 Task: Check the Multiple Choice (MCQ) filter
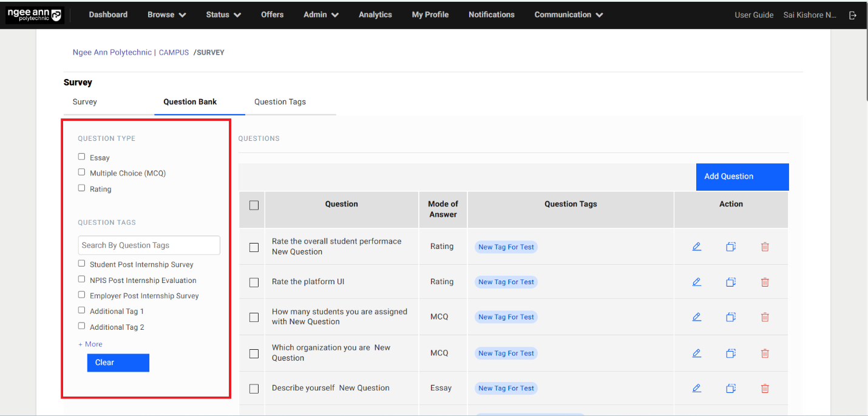pyautogui.click(x=81, y=172)
